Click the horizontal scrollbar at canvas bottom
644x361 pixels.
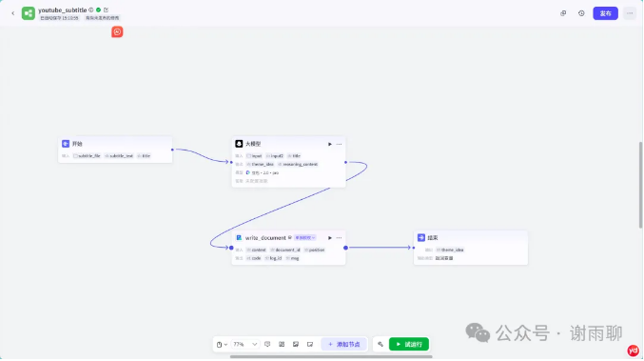(x=331, y=357)
